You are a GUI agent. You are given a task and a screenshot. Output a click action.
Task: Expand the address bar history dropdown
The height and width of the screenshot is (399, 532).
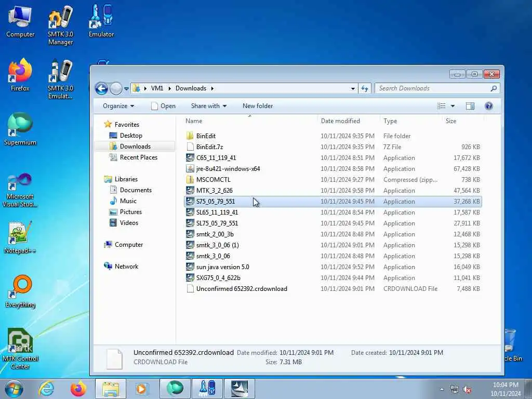click(x=353, y=88)
